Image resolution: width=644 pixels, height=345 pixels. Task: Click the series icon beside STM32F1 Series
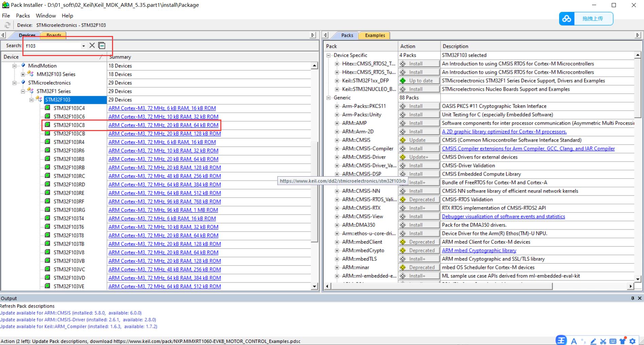point(31,91)
